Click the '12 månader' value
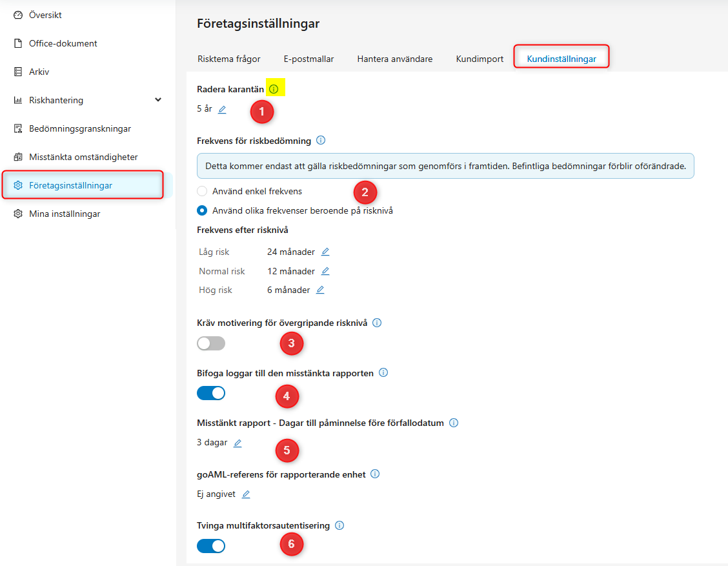Screen dimensions: 728x566 [x=290, y=271]
